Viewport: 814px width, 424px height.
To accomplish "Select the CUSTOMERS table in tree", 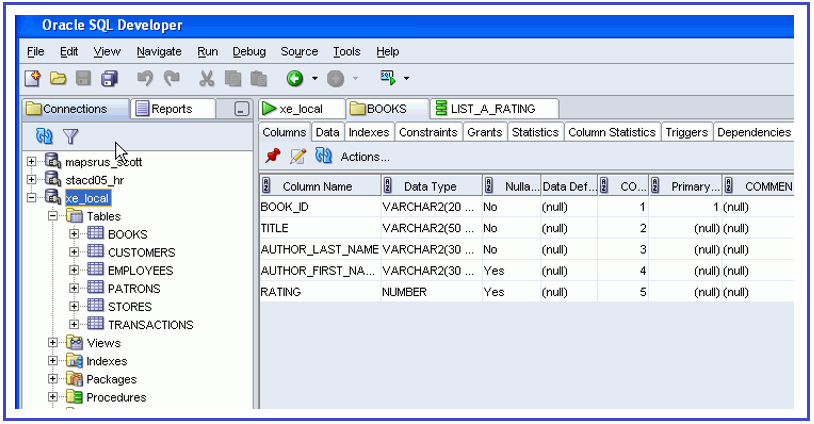I will pyautogui.click(x=141, y=252).
